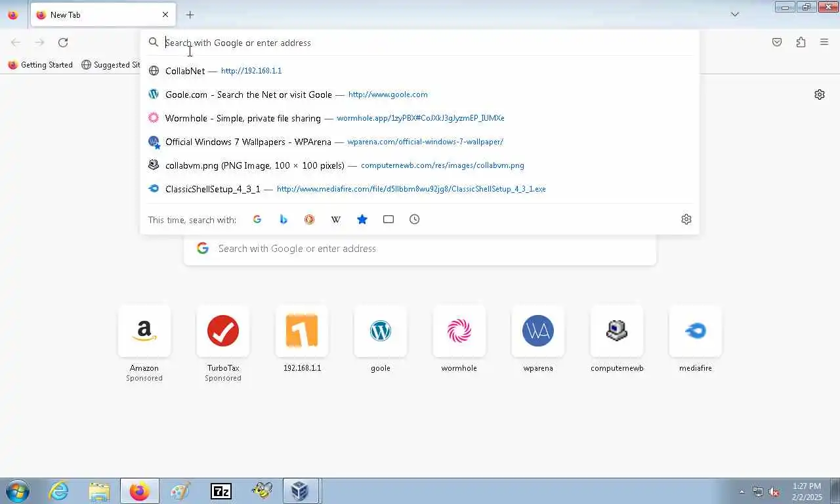Launch Internet Explorer from taskbar
Viewport: 840px width, 504px height.
[59, 491]
